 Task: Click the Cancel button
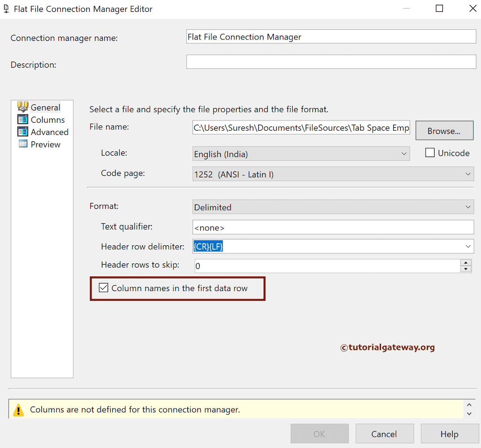384,434
